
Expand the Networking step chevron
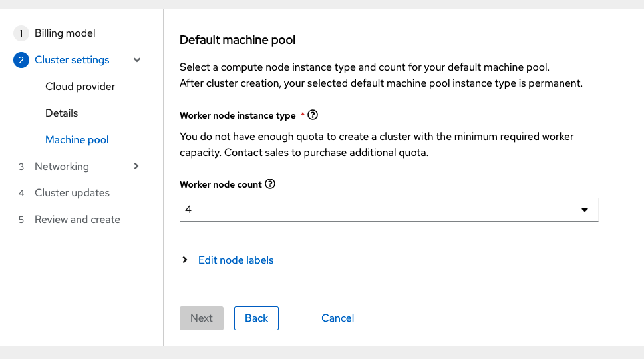tap(136, 166)
